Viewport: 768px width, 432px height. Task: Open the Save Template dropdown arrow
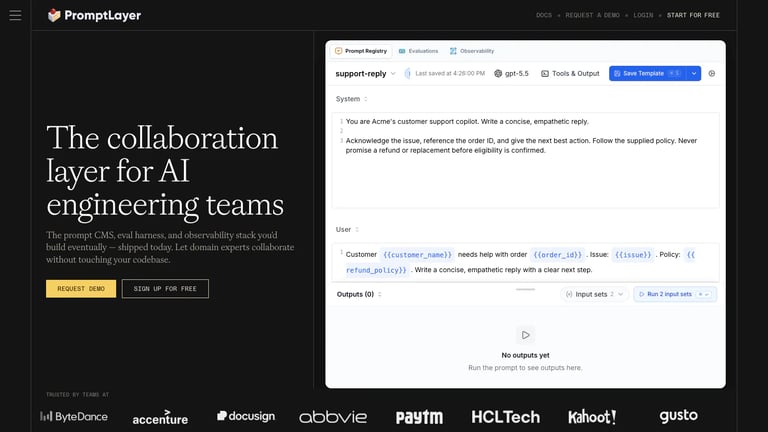tap(694, 73)
